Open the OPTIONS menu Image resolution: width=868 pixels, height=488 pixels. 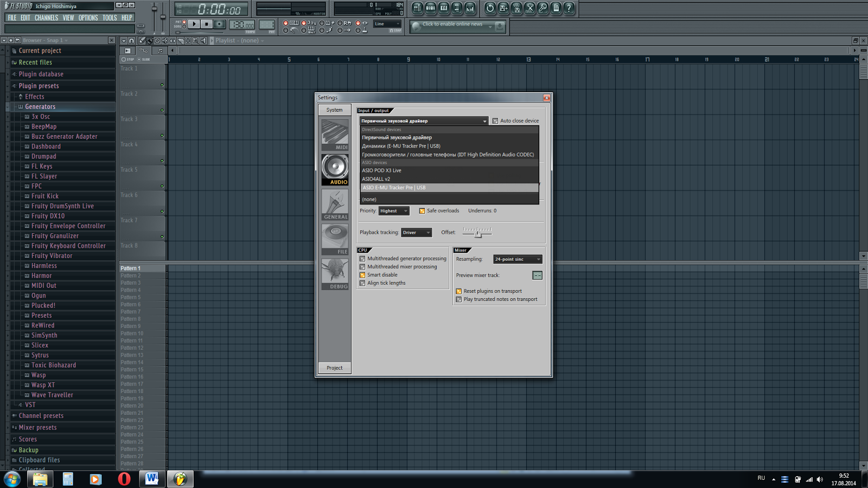88,17
